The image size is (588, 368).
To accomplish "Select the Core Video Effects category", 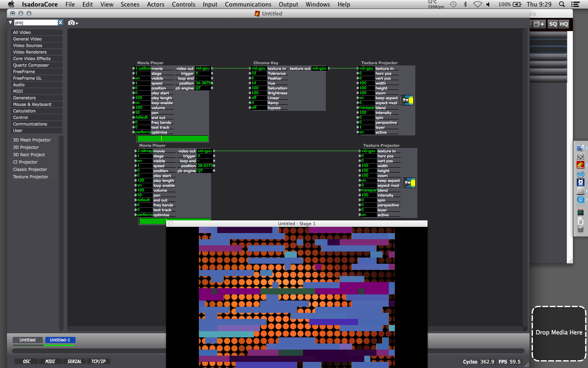I will [37, 59].
